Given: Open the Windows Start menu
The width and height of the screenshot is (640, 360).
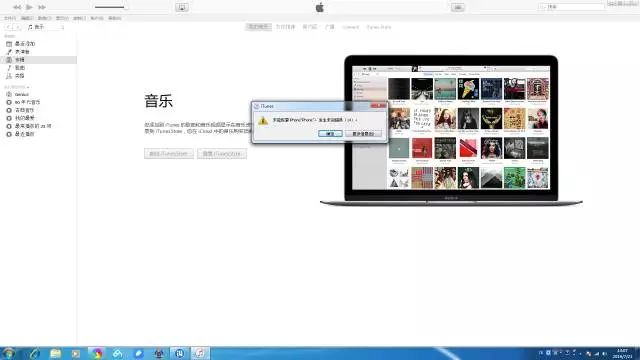Looking at the screenshot, I should 8,353.
